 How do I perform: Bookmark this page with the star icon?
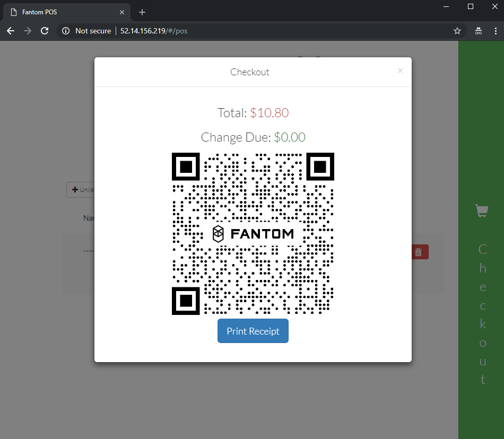point(457,31)
